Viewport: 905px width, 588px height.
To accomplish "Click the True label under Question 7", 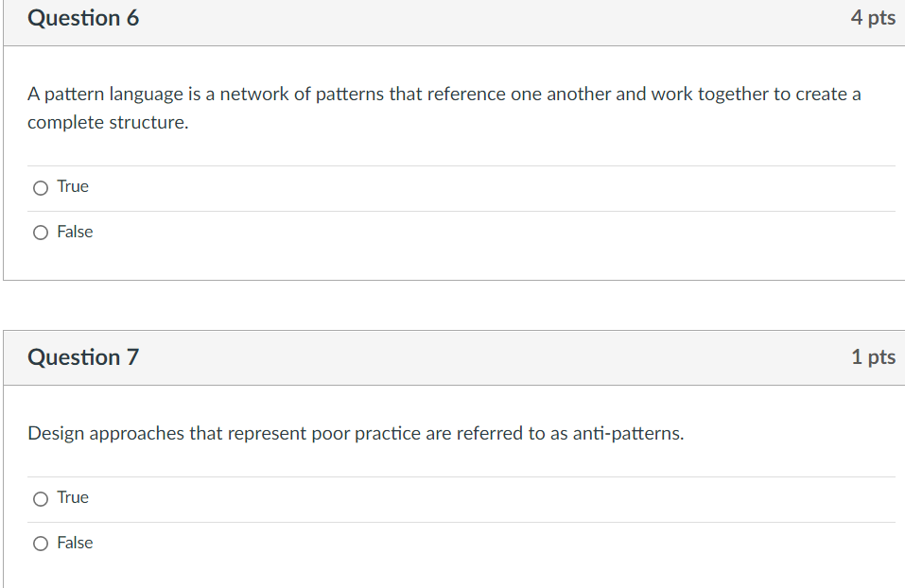I will click(x=73, y=497).
